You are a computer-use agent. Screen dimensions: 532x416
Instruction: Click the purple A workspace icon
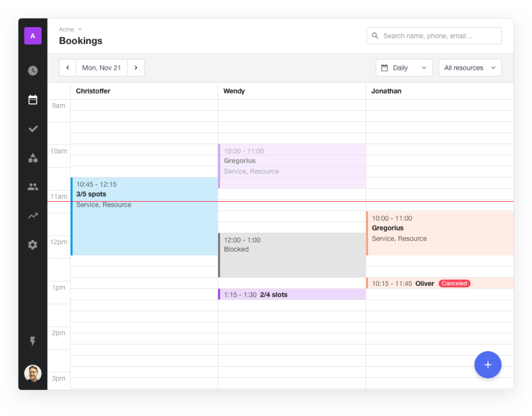click(x=33, y=35)
